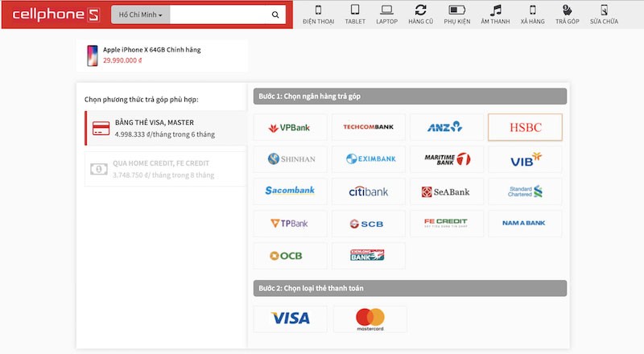The width and height of the screenshot is (644, 354).
Task: Choose Standard Chartered tile
Action: click(x=526, y=191)
